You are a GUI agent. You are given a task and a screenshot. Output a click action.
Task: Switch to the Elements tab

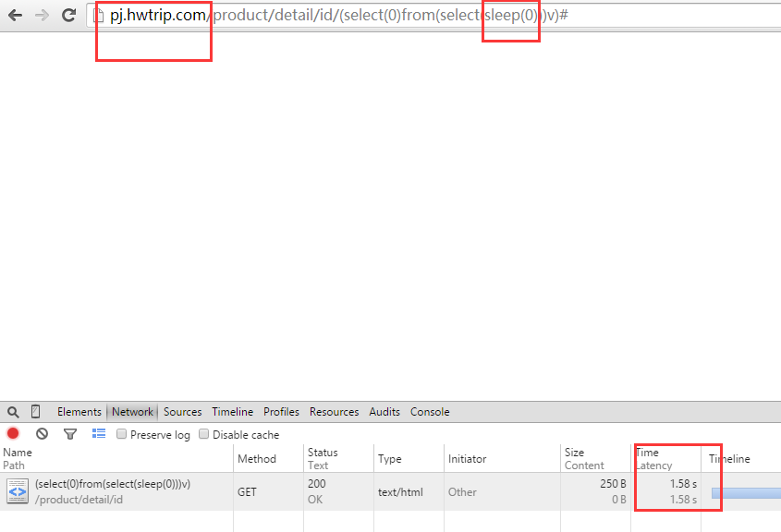point(79,412)
